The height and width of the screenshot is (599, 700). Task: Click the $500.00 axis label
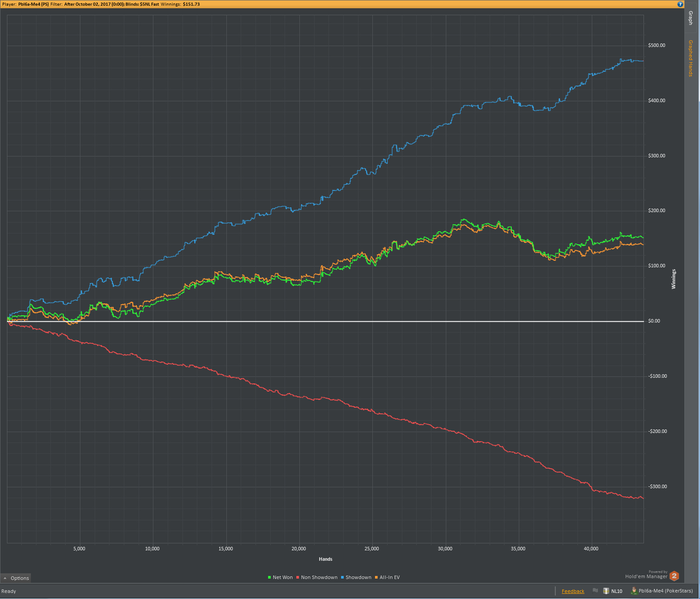(656, 46)
